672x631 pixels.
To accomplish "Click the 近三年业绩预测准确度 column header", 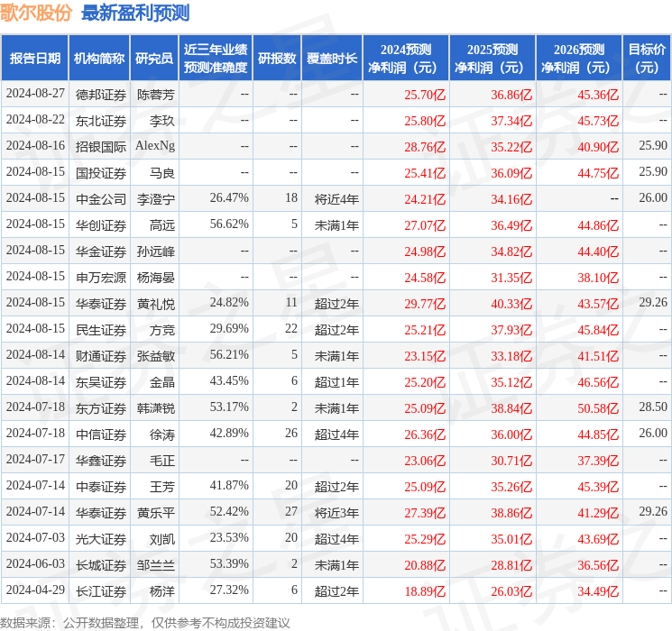I will [216, 59].
